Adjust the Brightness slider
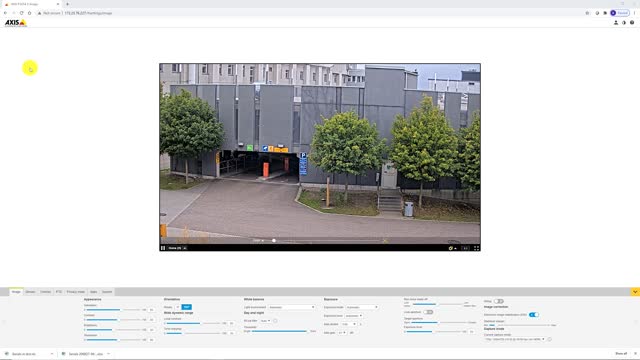This screenshot has width=640, height=360. click(x=113, y=329)
